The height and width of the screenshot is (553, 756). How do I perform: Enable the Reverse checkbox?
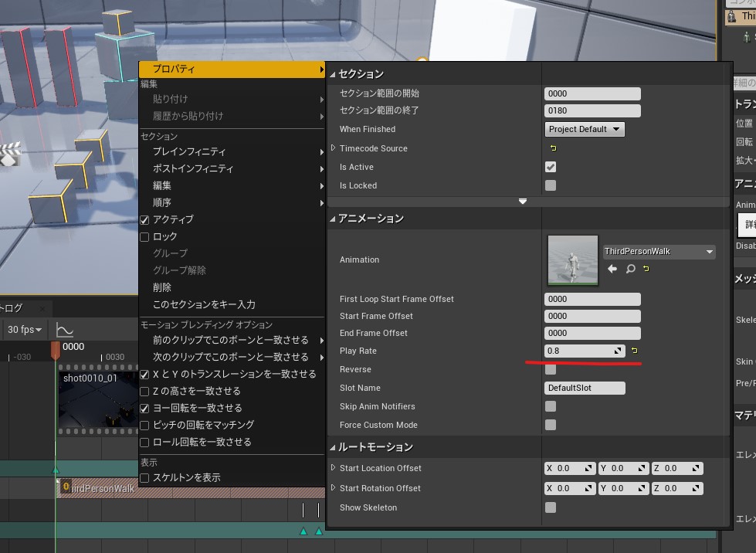pos(551,369)
